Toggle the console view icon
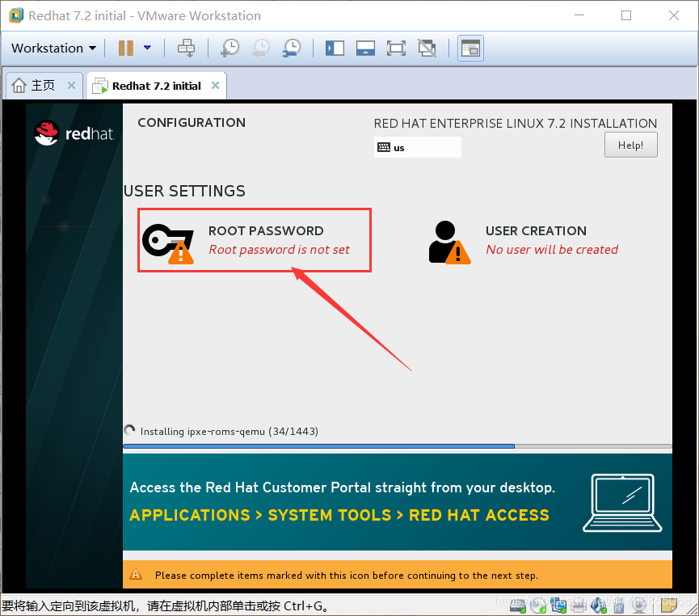This screenshot has height=616, width=699. (x=470, y=48)
